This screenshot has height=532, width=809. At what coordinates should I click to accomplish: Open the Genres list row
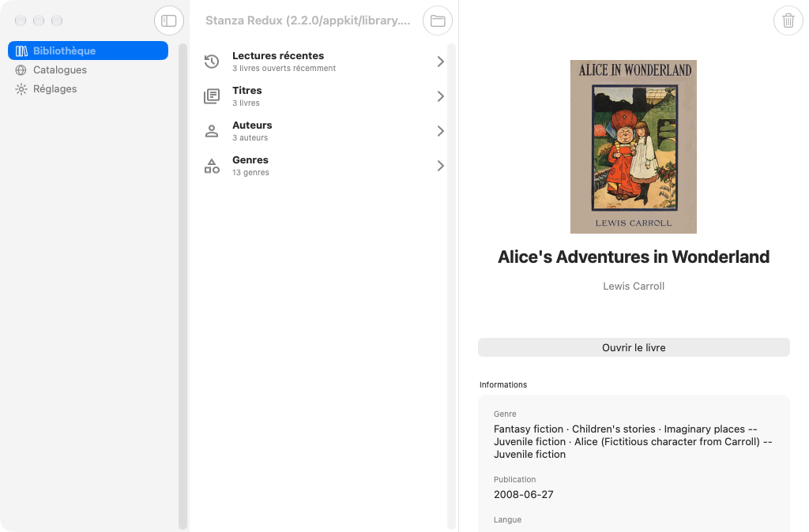[323, 166]
